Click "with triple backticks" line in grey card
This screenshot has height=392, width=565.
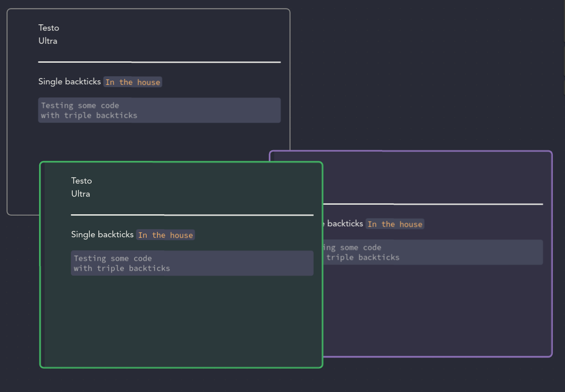pyautogui.click(x=89, y=115)
